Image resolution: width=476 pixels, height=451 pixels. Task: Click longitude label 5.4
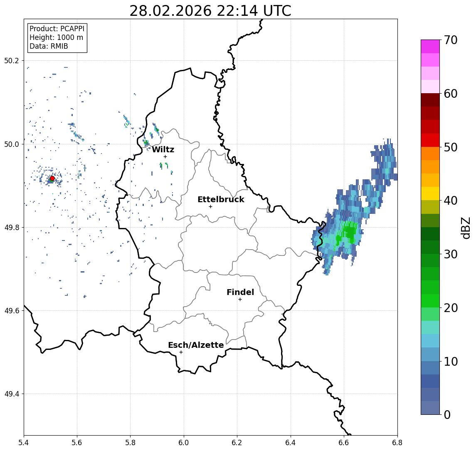tap(24, 443)
